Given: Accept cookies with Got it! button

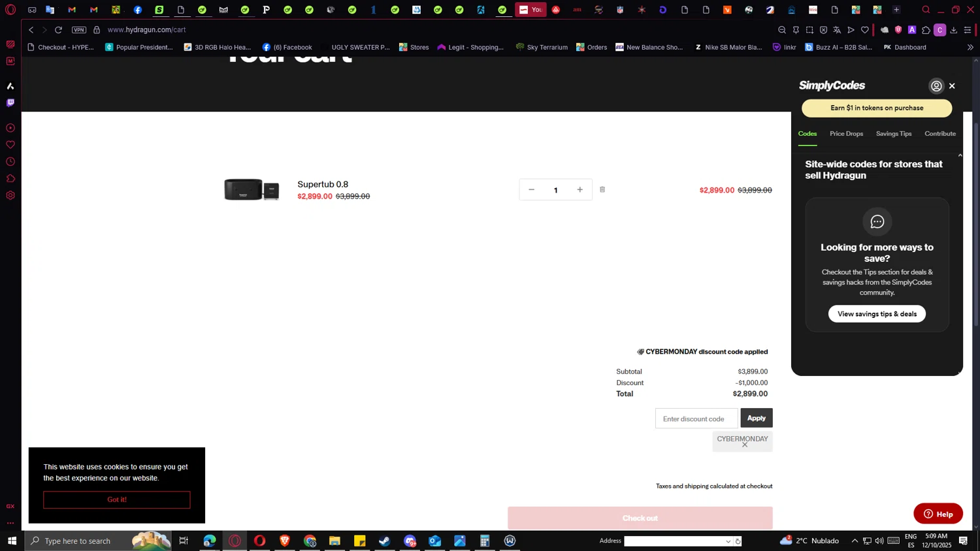Looking at the screenshot, I should pyautogui.click(x=117, y=499).
